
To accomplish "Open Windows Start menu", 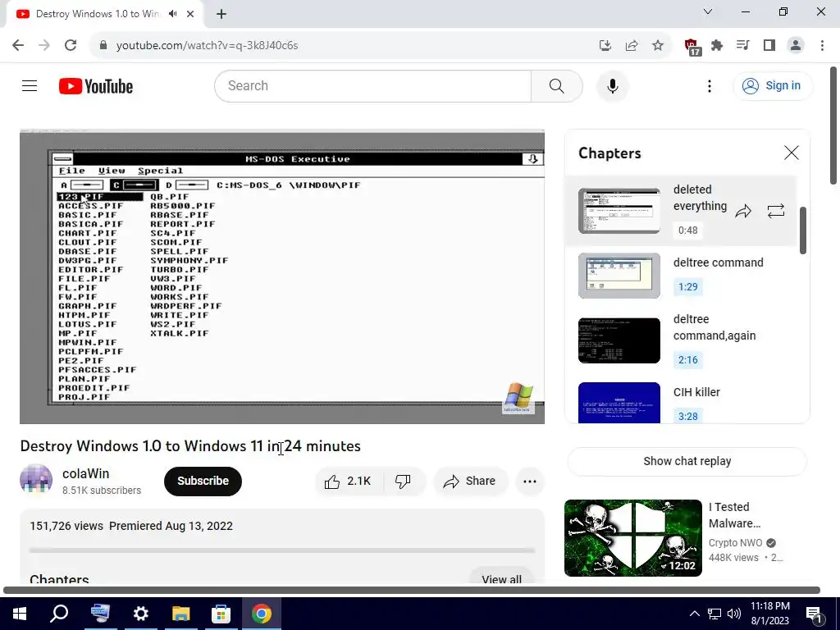I will point(20,614).
